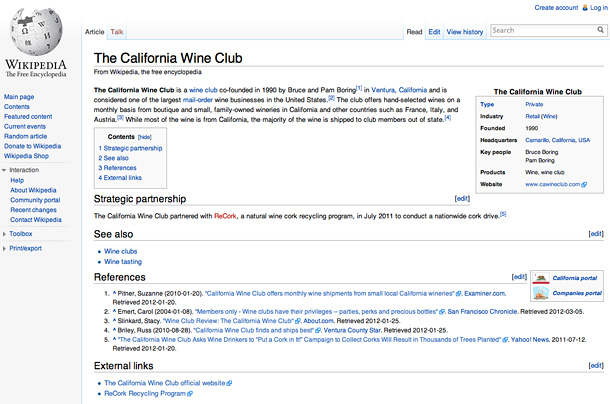Jump to External links in Contents
The width and height of the screenshot is (610, 404).
point(120,178)
